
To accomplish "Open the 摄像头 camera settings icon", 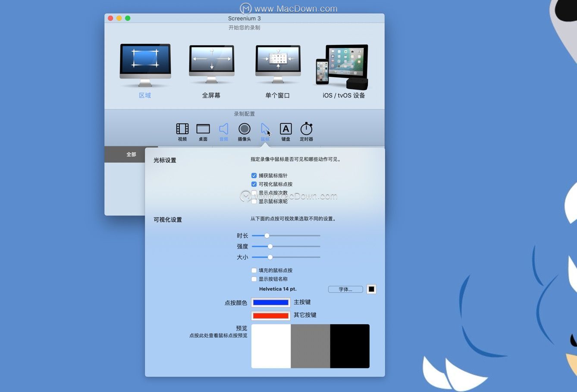I will click(x=245, y=129).
